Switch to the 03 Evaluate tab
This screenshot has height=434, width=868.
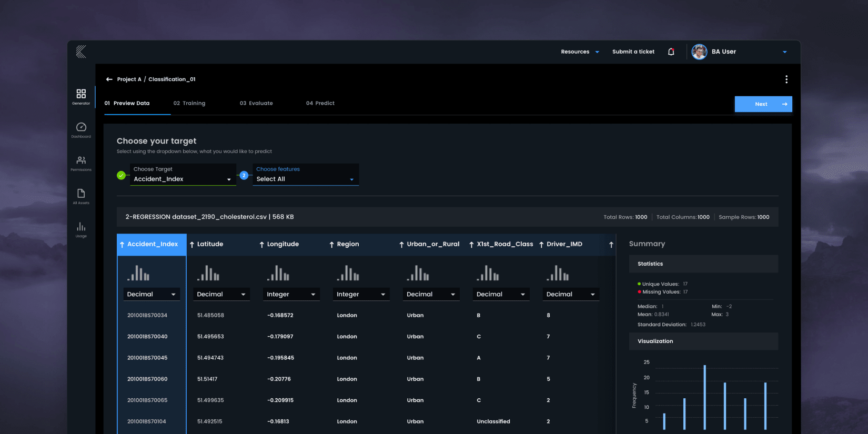[256, 103]
